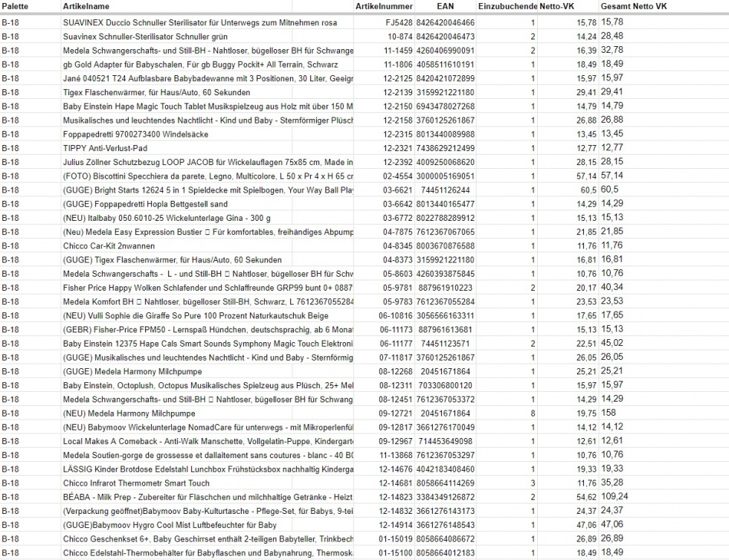This screenshot has height=560, width=729.
Task: Select article number 04-7875
Action: [398, 231]
